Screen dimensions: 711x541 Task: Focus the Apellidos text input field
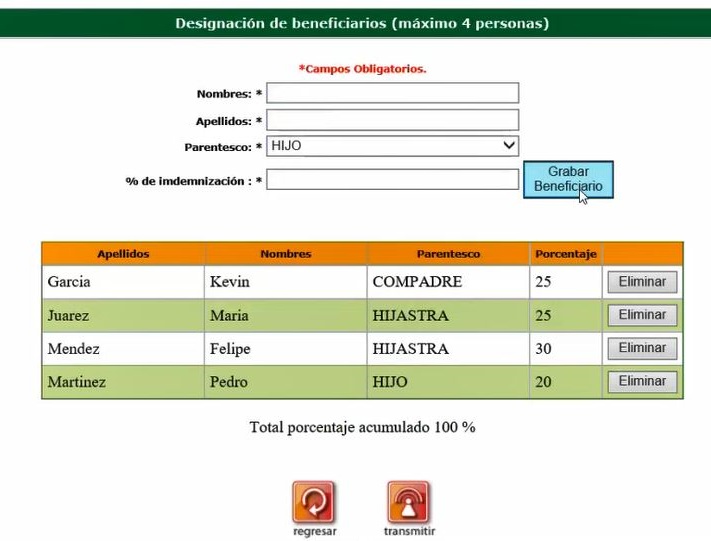click(x=392, y=120)
